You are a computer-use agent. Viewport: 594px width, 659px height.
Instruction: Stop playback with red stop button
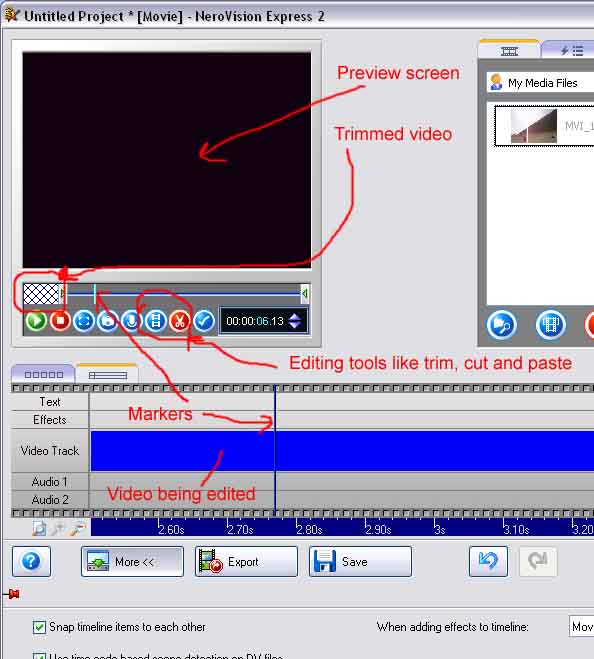pyautogui.click(x=60, y=322)
